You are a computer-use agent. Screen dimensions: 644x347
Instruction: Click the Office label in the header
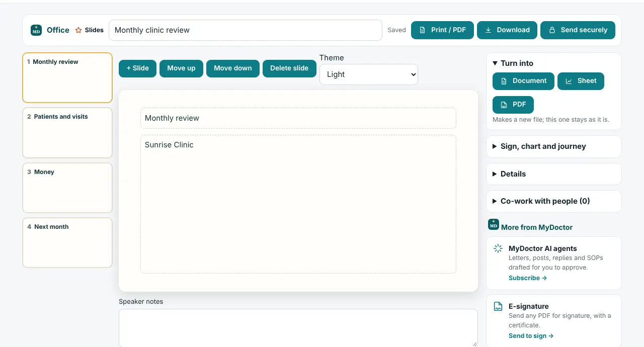pos(58,30)
